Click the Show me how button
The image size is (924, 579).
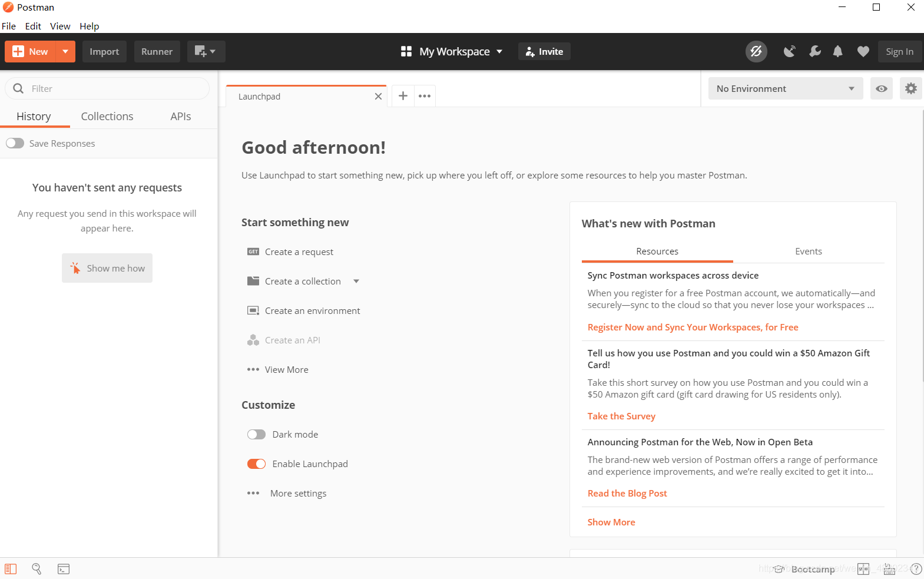[107, 268]
